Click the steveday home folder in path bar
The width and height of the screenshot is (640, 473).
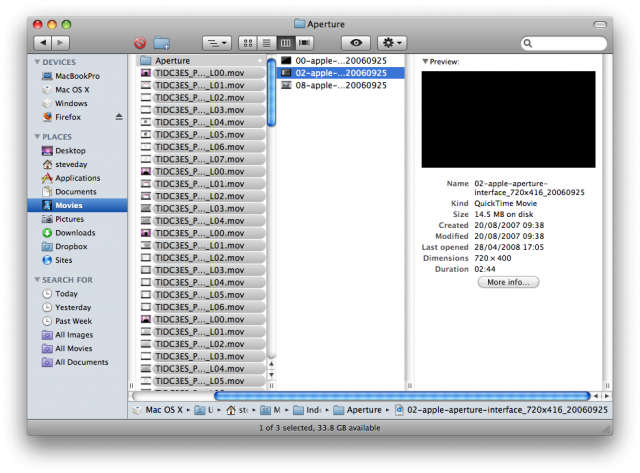pyautogui.click(x=238, y=410)
